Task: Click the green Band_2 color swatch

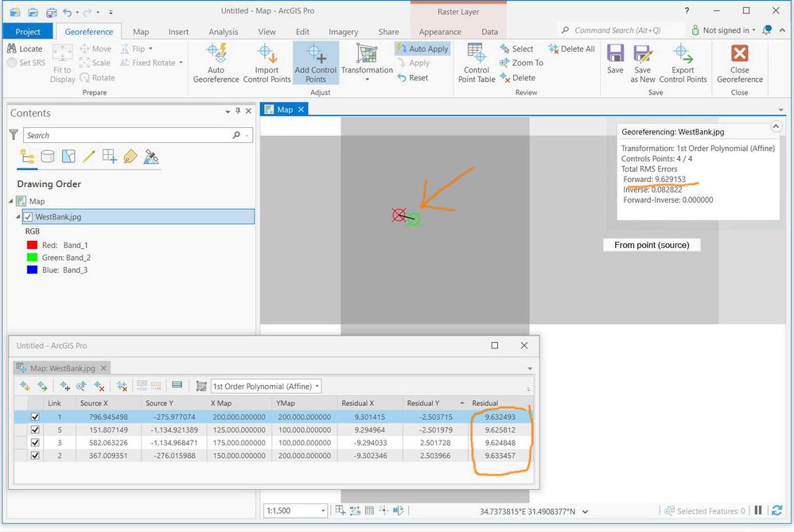Action: [x=32, y=258]
